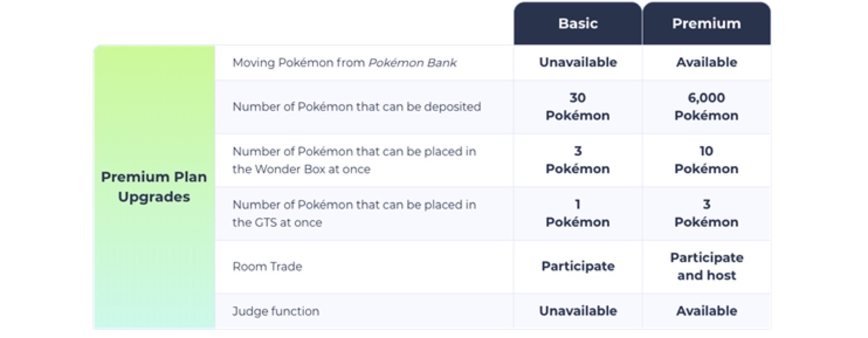
Task: Click the 6,000 Pokémon deposit cell
Action: [x=706, y=107]
